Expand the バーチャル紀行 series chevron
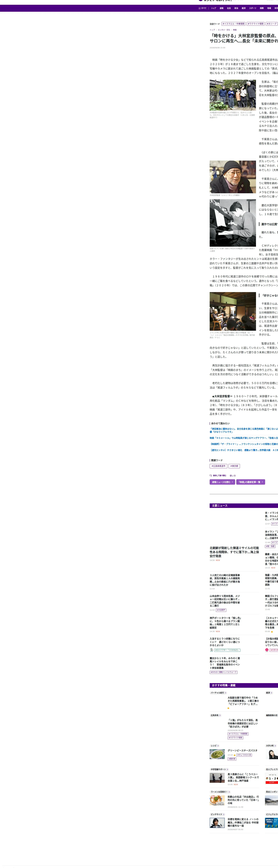 pos(226,693)
